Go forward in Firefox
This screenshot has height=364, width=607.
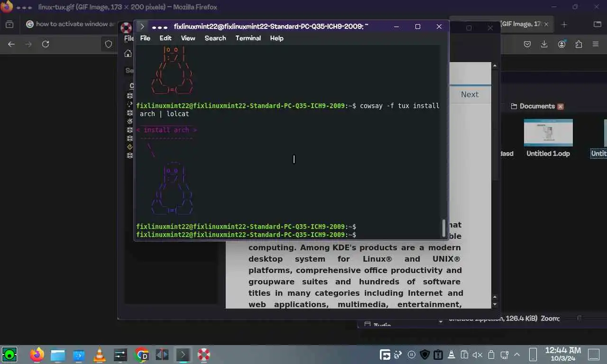pos(28,44)
